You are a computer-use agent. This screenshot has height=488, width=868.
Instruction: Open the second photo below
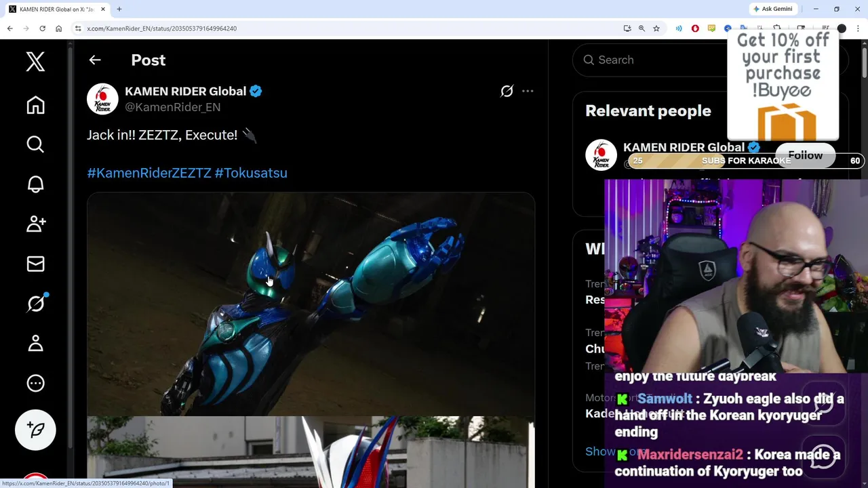click(x=311, y=452)
